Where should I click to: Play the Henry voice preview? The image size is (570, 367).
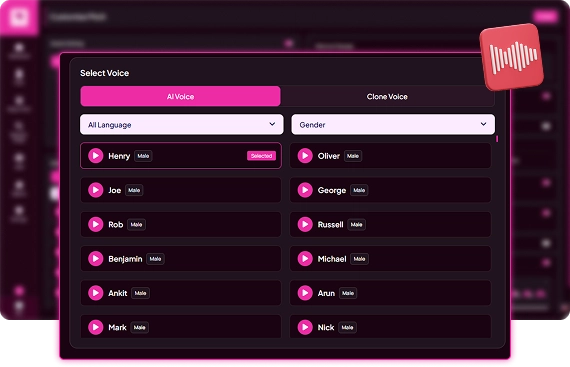(96, 156)
